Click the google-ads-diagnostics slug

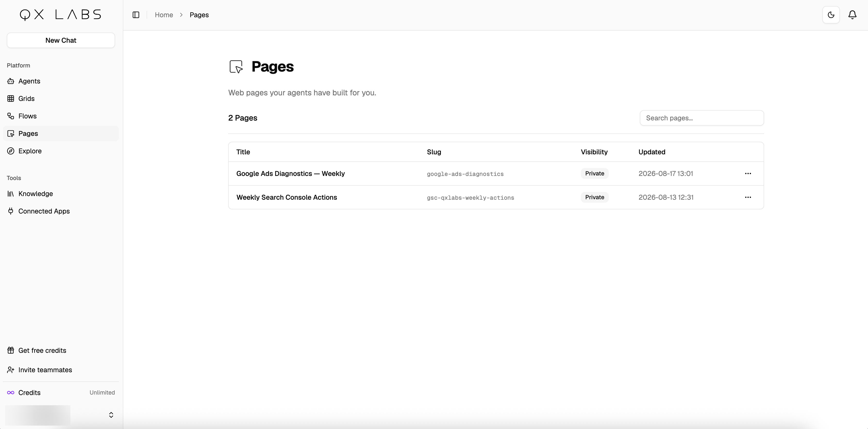tap(465, 174)
